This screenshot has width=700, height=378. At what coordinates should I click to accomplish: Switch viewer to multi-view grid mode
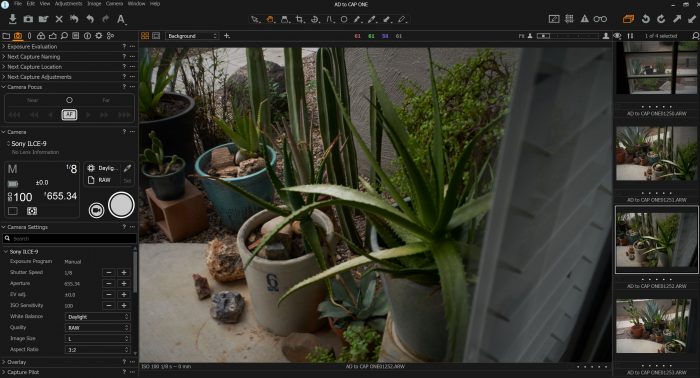coord(145,36)
